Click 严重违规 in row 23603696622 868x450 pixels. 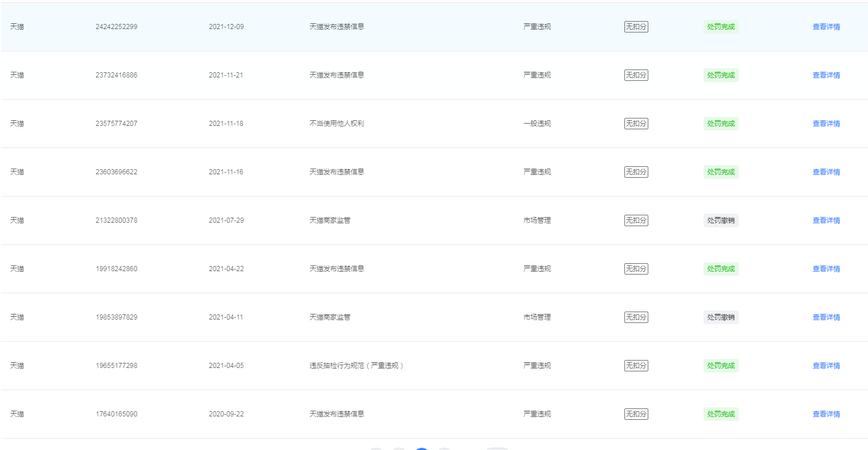(537, 172)
